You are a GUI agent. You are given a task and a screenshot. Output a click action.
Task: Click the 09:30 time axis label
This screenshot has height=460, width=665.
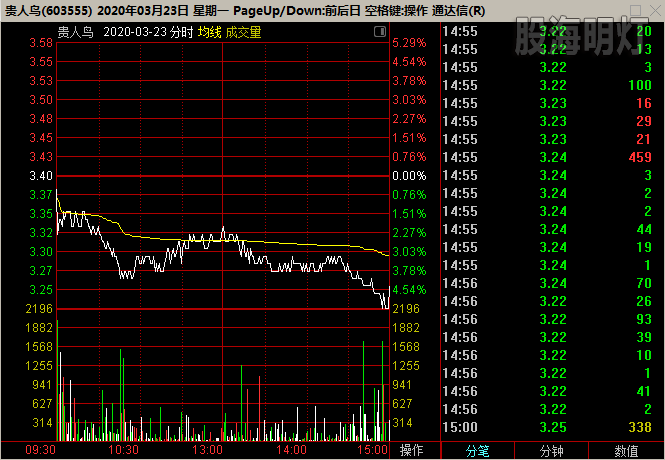tap(41, 450)
